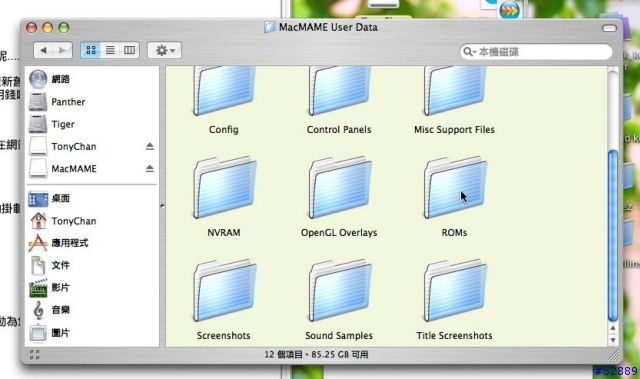Select the OpenGL Overlays folder icon
The image size is (640, 379).
pos(340,188)
